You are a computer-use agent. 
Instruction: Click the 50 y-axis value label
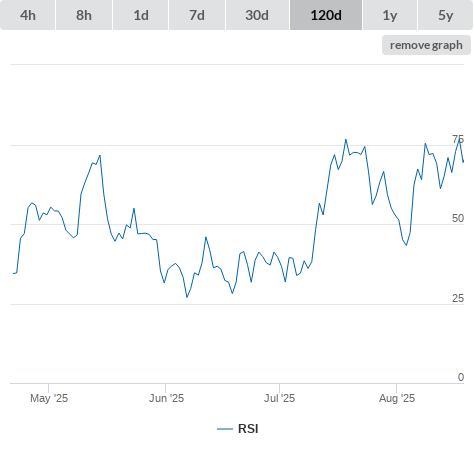(x=458, y=218)
